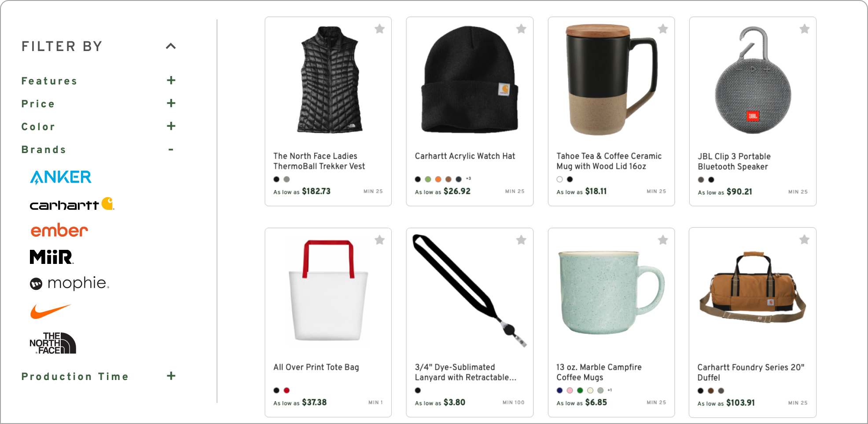Select the Carhartt brand logo filter

[x=72, y=205]
